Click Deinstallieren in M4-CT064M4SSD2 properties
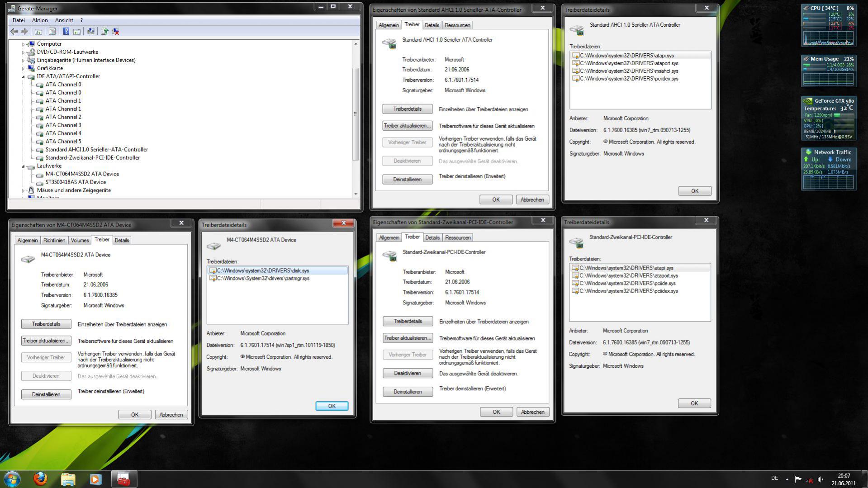This screenshot has width=868, height=488. [46, 394]
